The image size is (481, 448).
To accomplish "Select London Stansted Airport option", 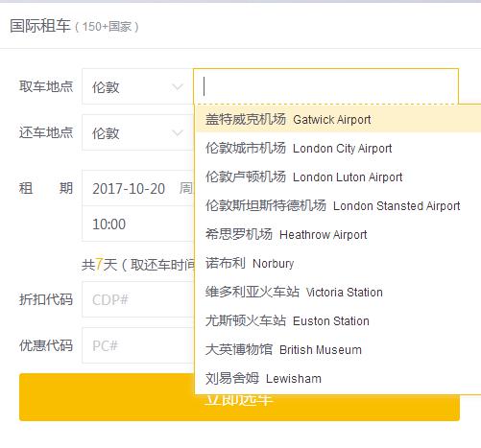I will pyautogui.click(x=338, y=205).
